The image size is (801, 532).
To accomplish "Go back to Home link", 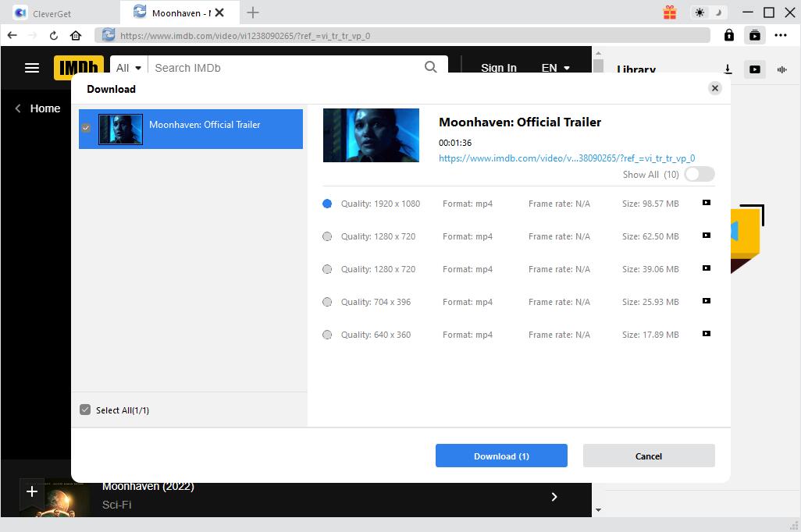I will pos(38,108).
